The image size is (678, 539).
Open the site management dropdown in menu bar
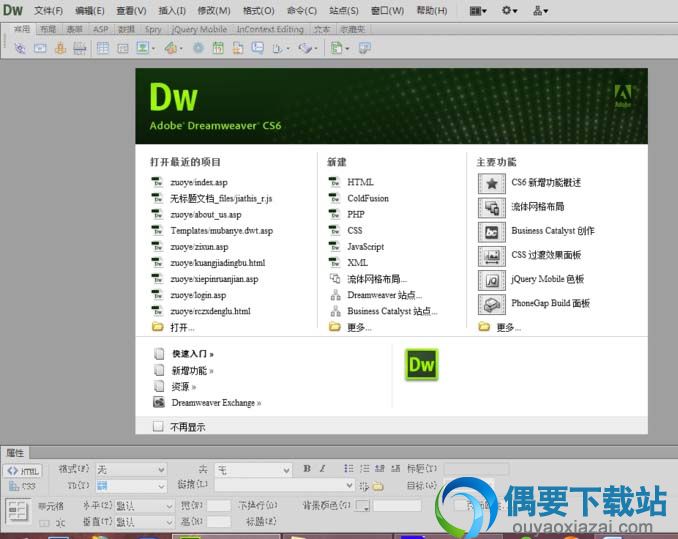[540, 10]
